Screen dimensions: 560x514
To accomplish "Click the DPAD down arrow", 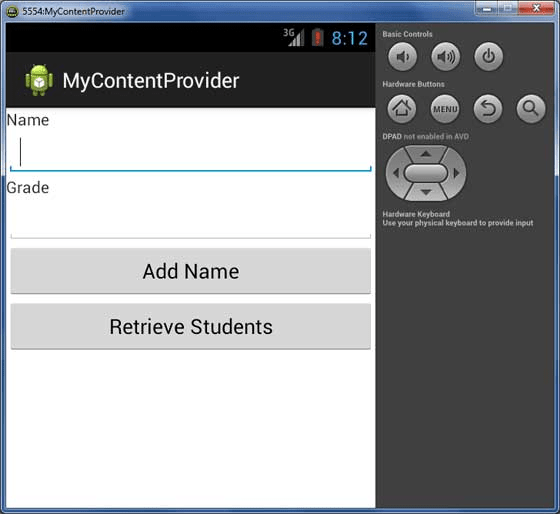I will 425,192.
